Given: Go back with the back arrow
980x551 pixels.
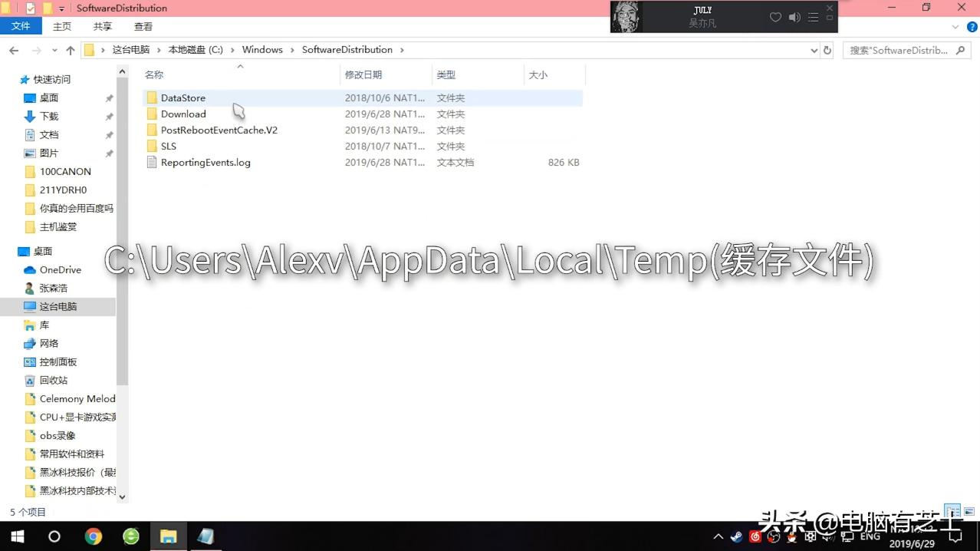Looking at the screenshot, I should tap(14, 50).
